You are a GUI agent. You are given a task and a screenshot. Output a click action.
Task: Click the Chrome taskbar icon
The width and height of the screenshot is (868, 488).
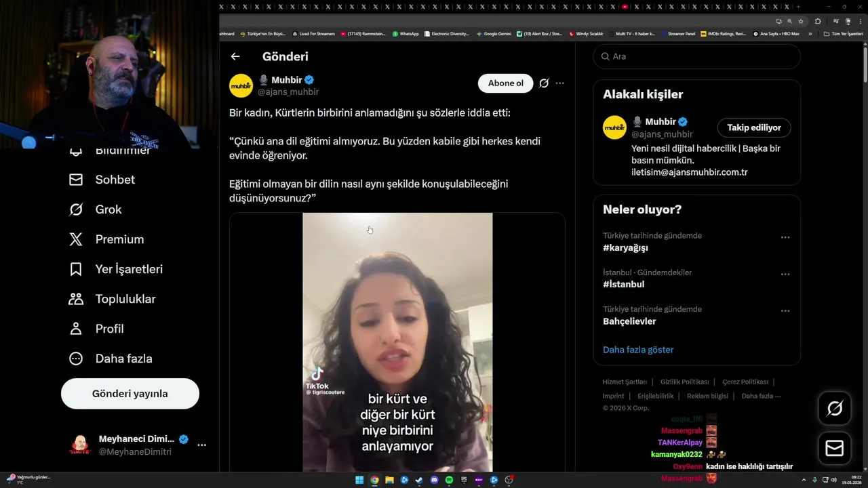coord(374,480)
